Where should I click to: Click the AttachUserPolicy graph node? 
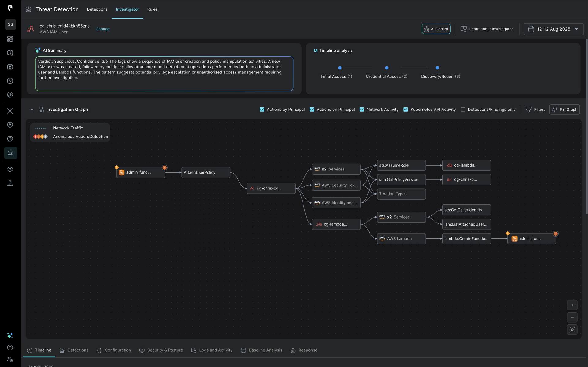pyautogui.click(x=206, y=173)
